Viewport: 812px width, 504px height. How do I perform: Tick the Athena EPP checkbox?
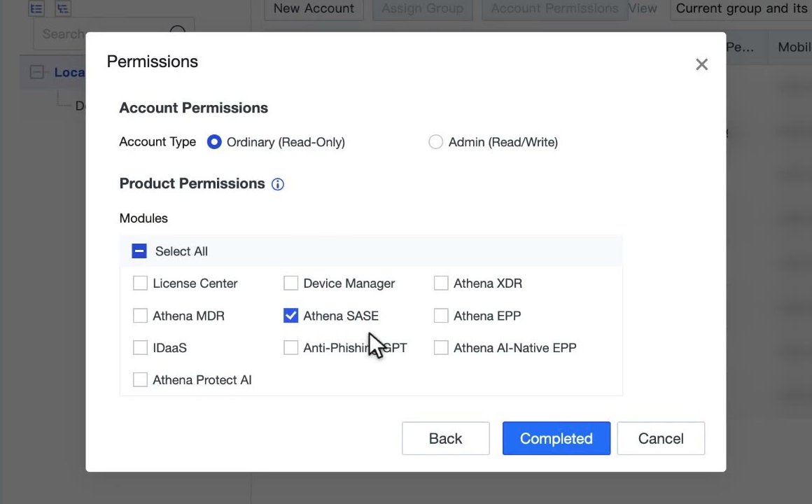[x=441, y=316]
